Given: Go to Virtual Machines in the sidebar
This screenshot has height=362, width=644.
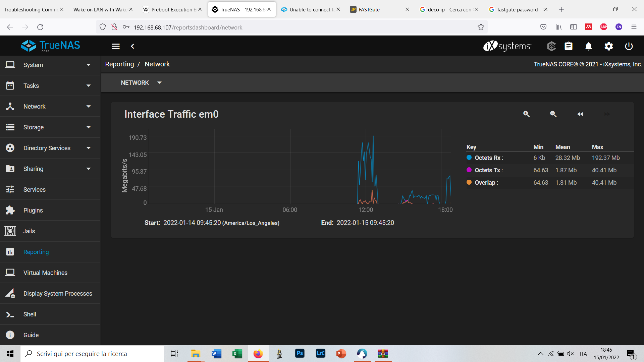Looking at the screenshot, I should (45, 273).
